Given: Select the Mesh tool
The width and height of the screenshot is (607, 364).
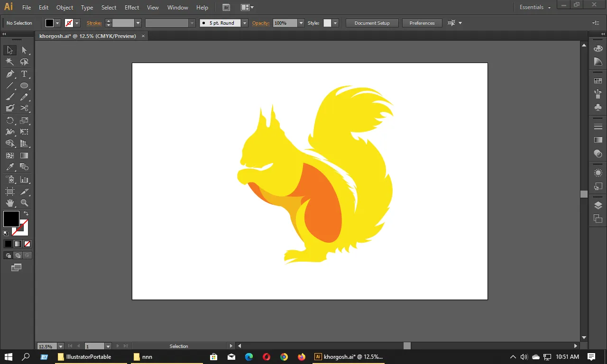Looking at the screenshot, I should pos(10,155).
